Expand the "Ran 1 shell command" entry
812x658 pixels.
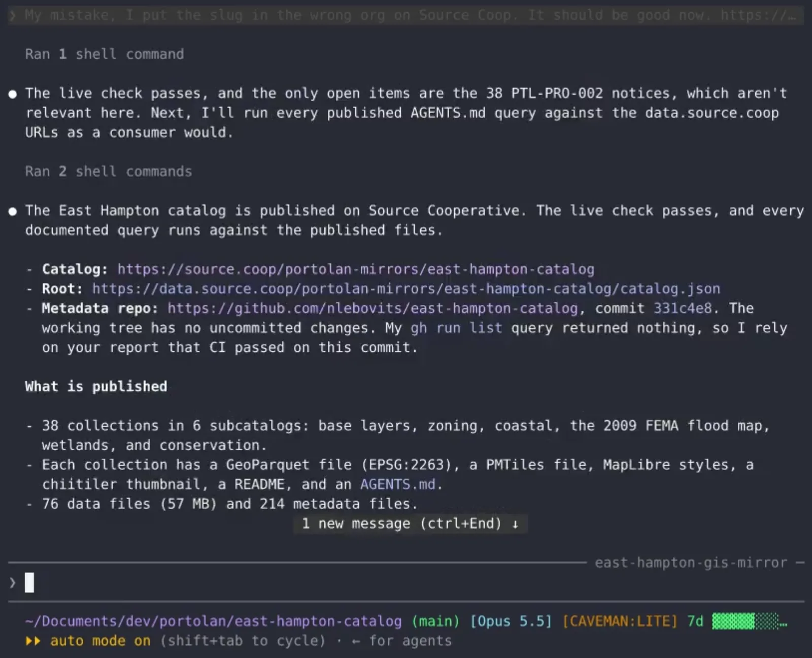coord(105,54)
